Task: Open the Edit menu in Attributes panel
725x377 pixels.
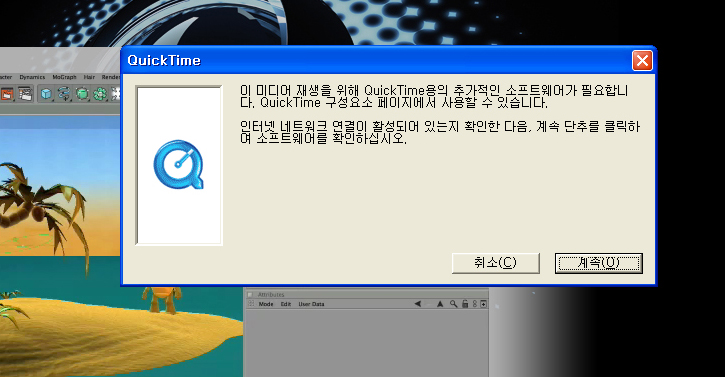Action: coord(286,304)
